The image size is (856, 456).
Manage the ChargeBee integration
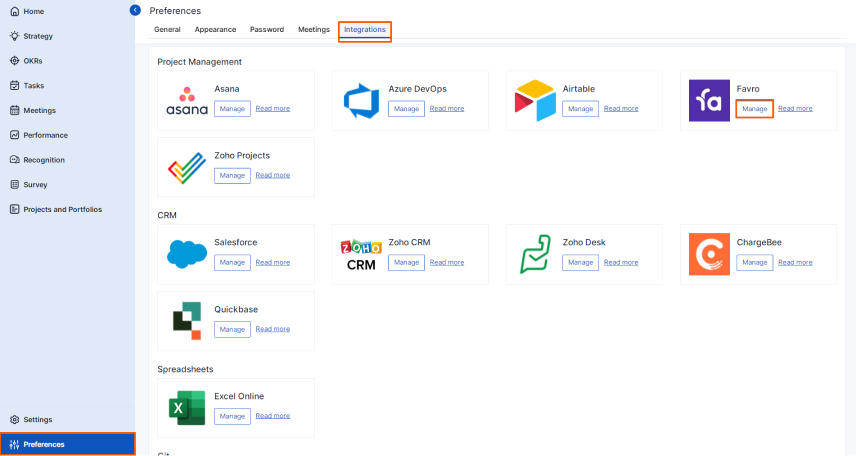coord(754,262)
